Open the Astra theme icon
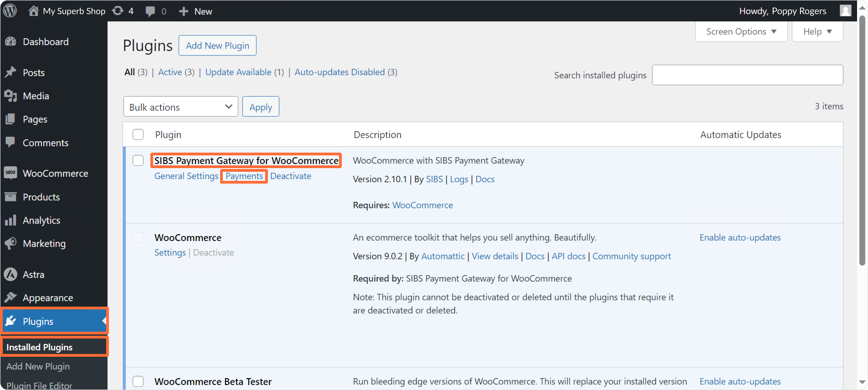The width and height of the screenshot is (868, 390). click(10, 274)
